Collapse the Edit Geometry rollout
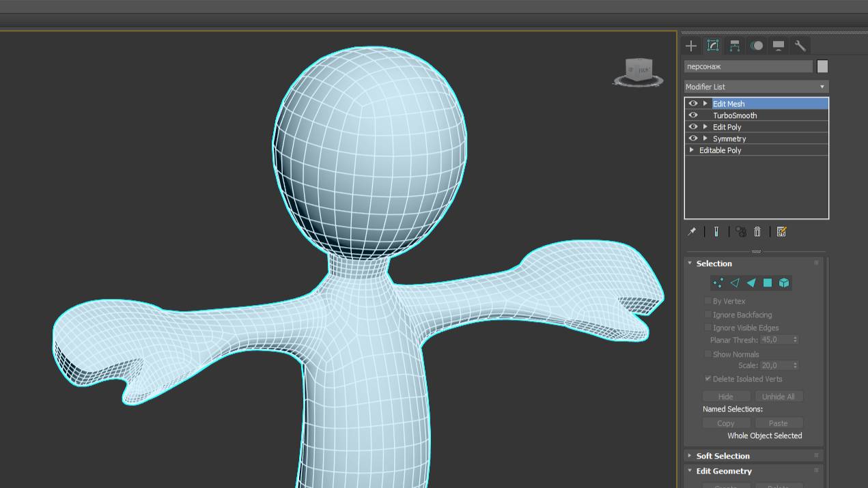868x488 pixels. 690,470
